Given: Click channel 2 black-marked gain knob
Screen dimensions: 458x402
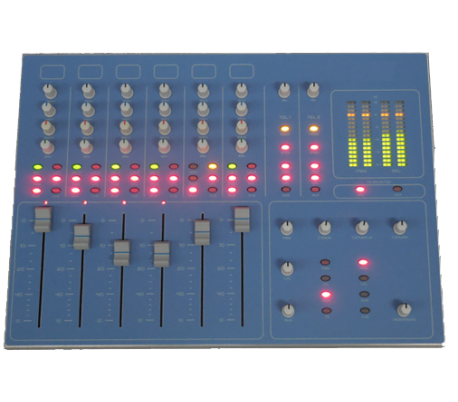Looking at the screenshot, I should pyautogui.click(x=88, y=91).
